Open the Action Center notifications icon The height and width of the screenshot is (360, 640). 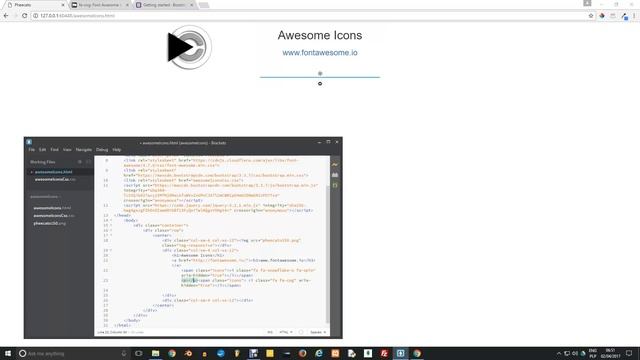pos(629,353)
